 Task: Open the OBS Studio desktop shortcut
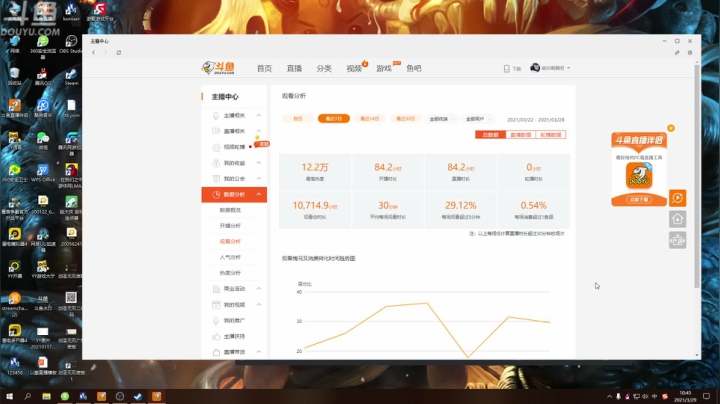[71, 45]
